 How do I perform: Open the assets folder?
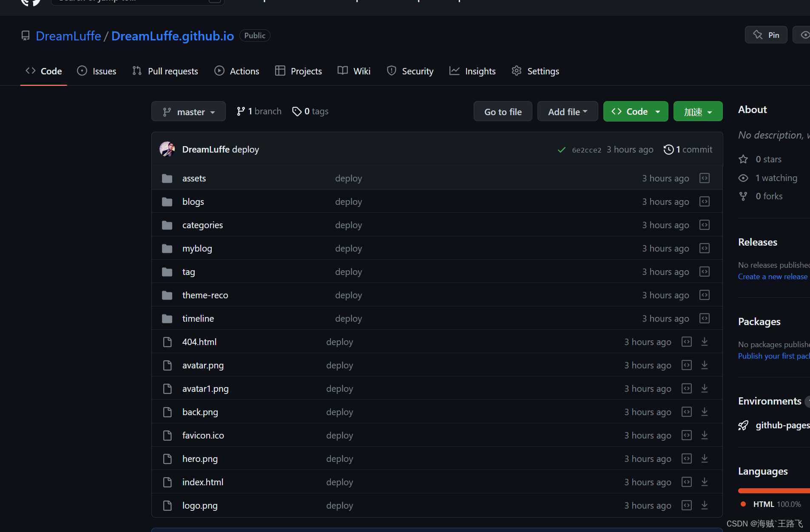pyautogui.click(x=194, y=178)
